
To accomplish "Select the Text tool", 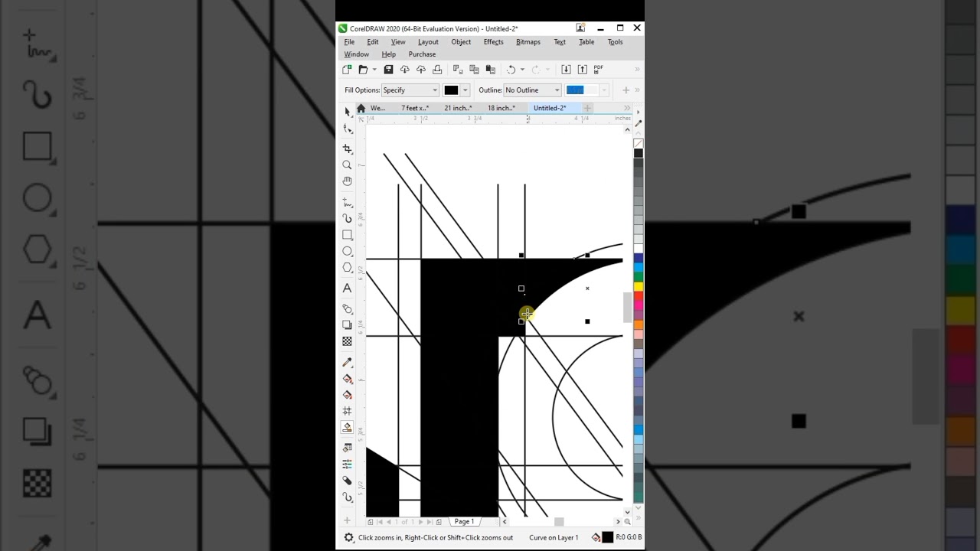I will coord(347,289).
